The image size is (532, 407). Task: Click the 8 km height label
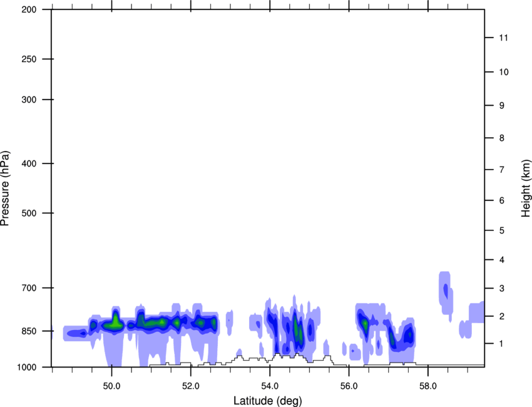click(501, 138)
